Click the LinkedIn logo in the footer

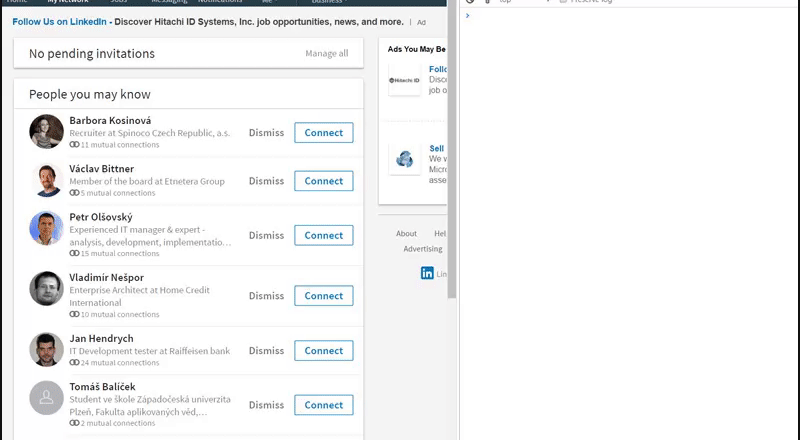427,273
